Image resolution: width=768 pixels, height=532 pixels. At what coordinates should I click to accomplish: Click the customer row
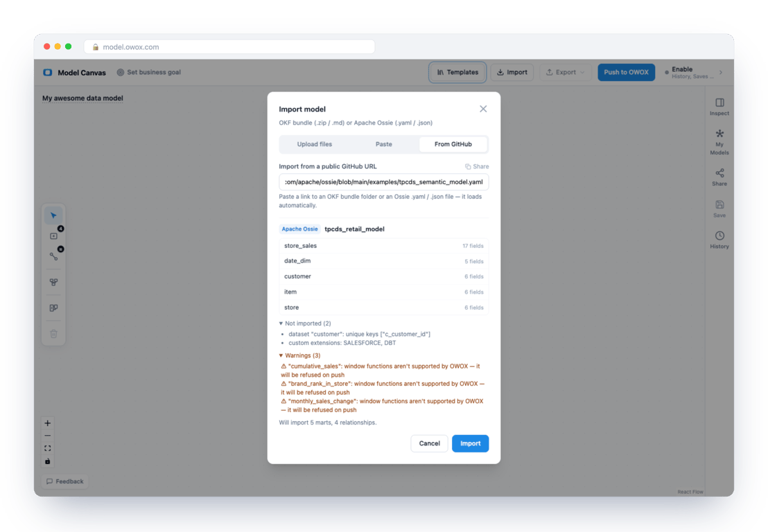(383, 276)
